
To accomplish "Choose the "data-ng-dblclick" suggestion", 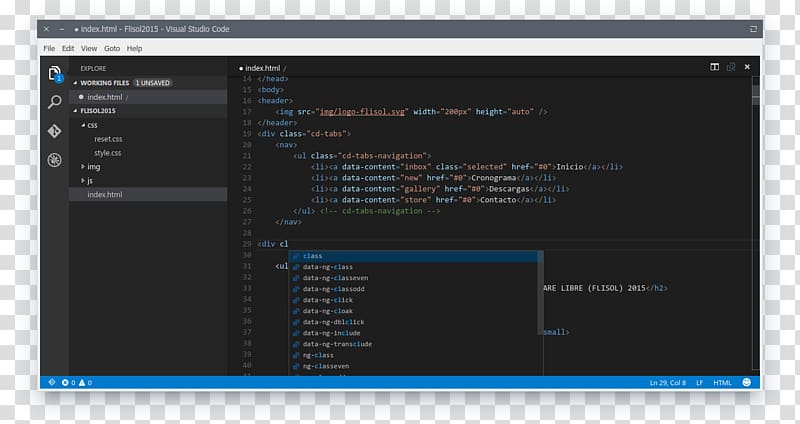I will 413,322.
